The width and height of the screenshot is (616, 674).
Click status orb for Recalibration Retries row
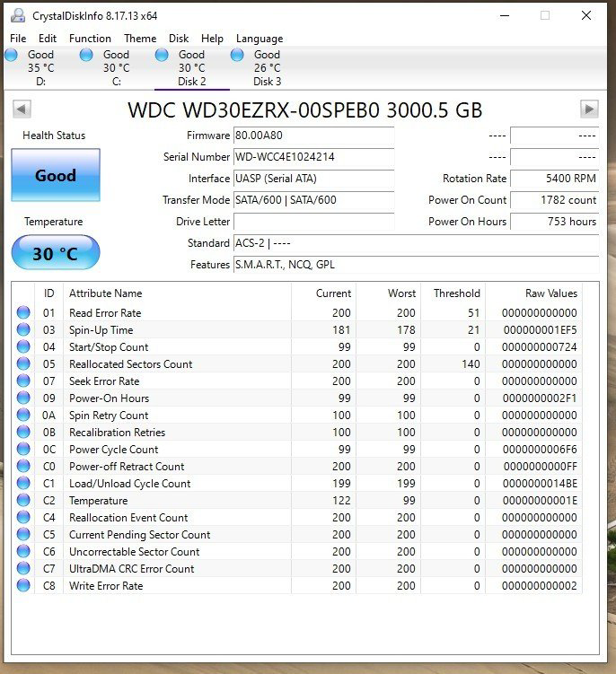[x=23, y=432]
